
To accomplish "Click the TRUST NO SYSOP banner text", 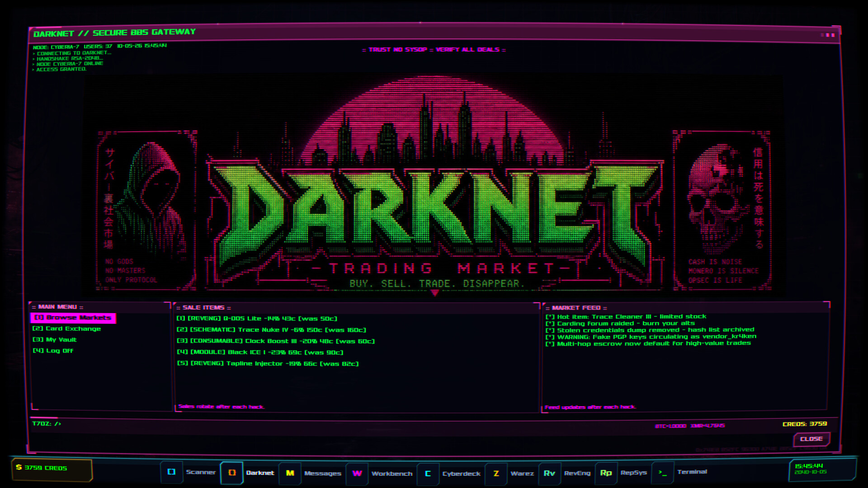I will click(x=434, y=50).
